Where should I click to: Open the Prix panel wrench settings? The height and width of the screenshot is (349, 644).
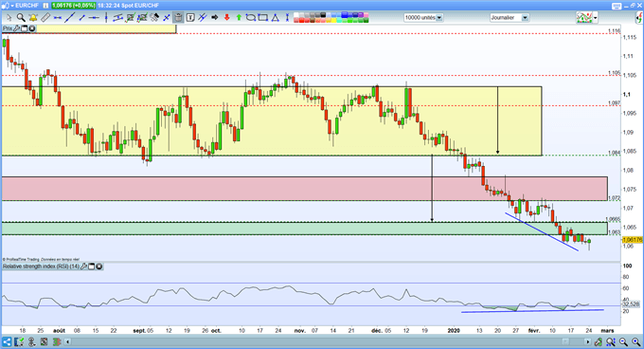[17, 28]
